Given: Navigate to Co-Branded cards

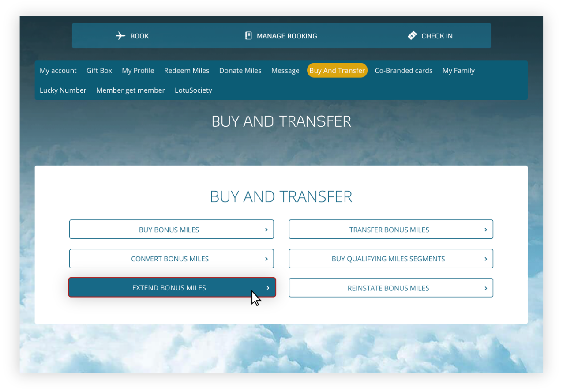Looking at the screenshot, I should pyautogui.click(x=403, y=70).
